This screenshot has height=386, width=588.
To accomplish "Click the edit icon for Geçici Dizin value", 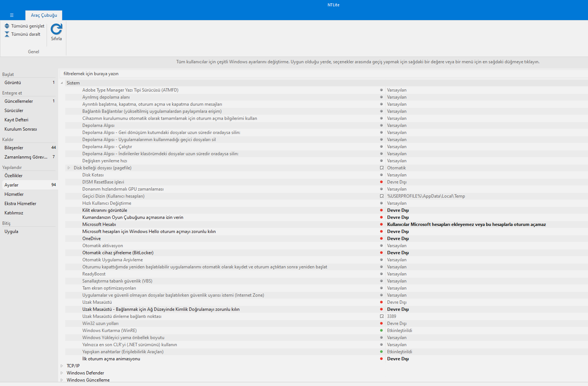I will 382,196.
